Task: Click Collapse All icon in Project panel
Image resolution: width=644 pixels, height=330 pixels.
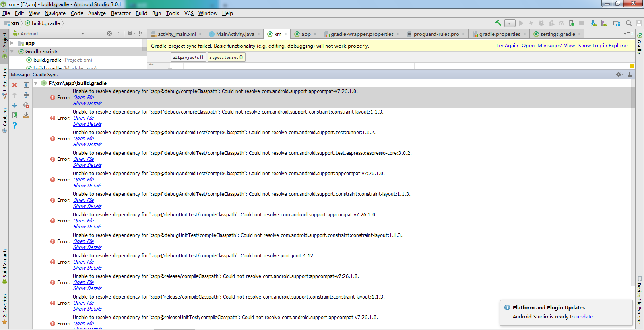Action: pyautogui.click(x=118, y=33)
